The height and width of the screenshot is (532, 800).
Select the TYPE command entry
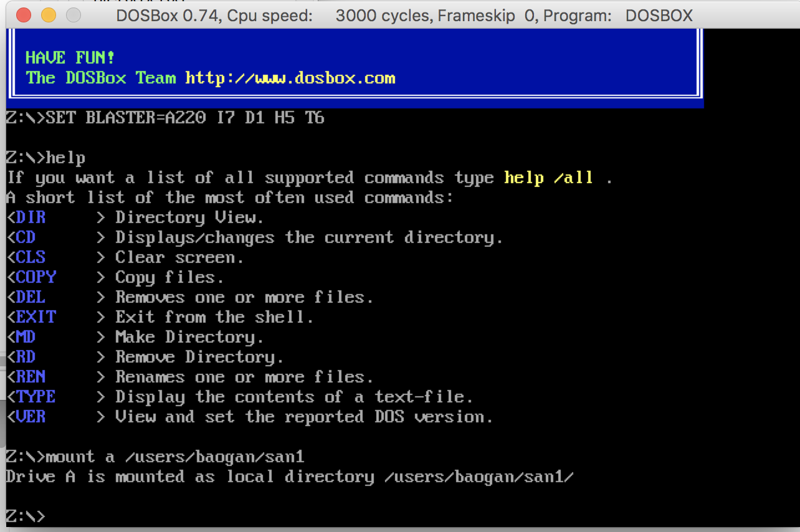[36, 397]
